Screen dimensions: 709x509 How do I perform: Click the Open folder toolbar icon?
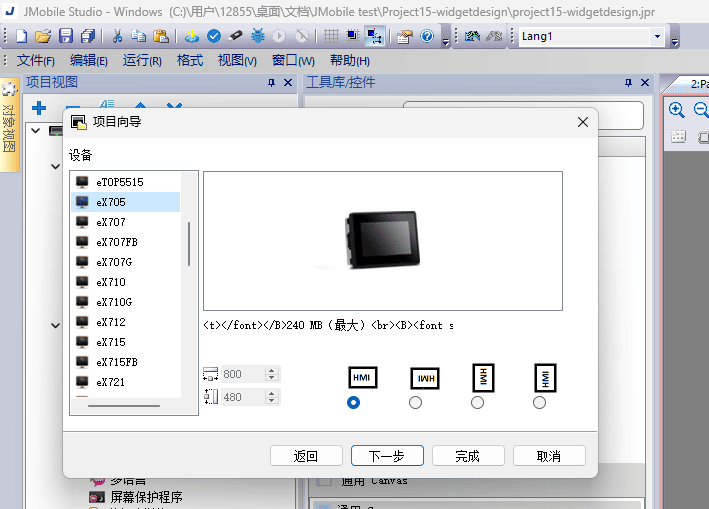[43, 36]
